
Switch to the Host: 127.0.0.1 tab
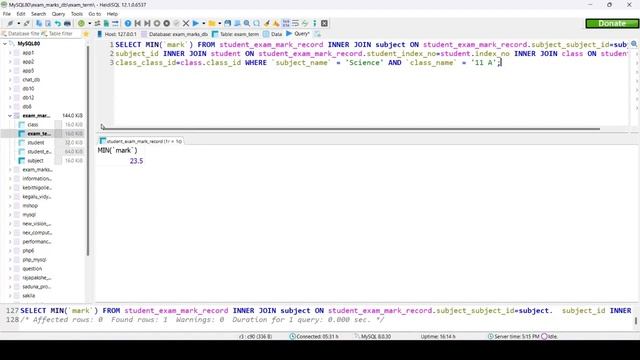pyautogui.click(x=117, y=34)
